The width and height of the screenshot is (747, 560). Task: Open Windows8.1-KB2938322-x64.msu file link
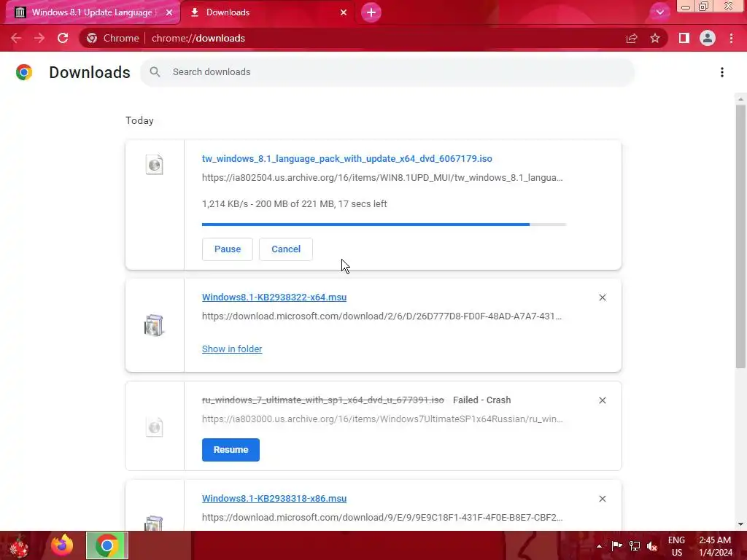click(274, 297)
